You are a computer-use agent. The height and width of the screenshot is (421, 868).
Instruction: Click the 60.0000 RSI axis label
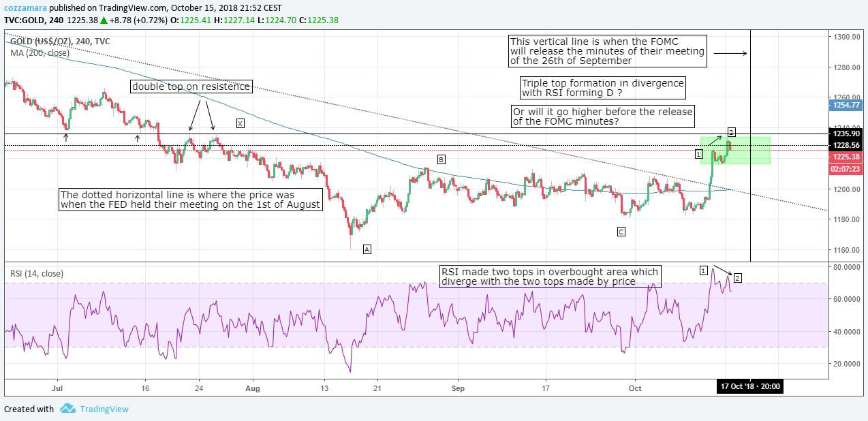[847, 299]
